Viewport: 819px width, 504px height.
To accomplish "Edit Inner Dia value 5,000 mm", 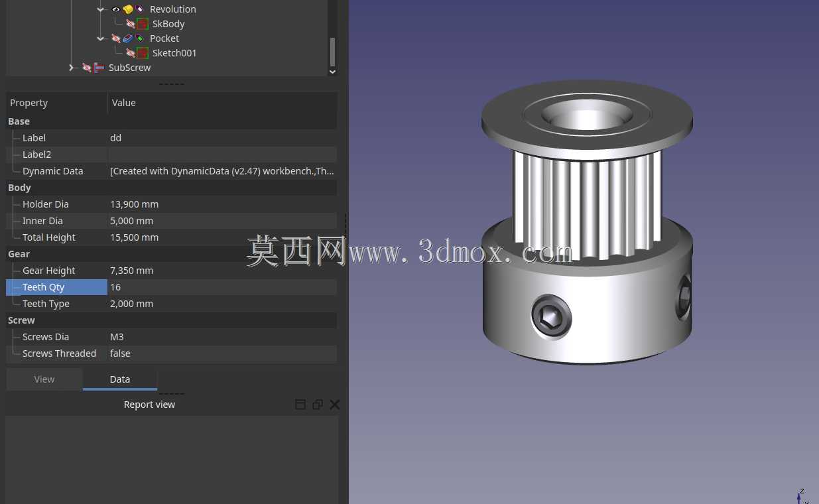I will 222,221.
